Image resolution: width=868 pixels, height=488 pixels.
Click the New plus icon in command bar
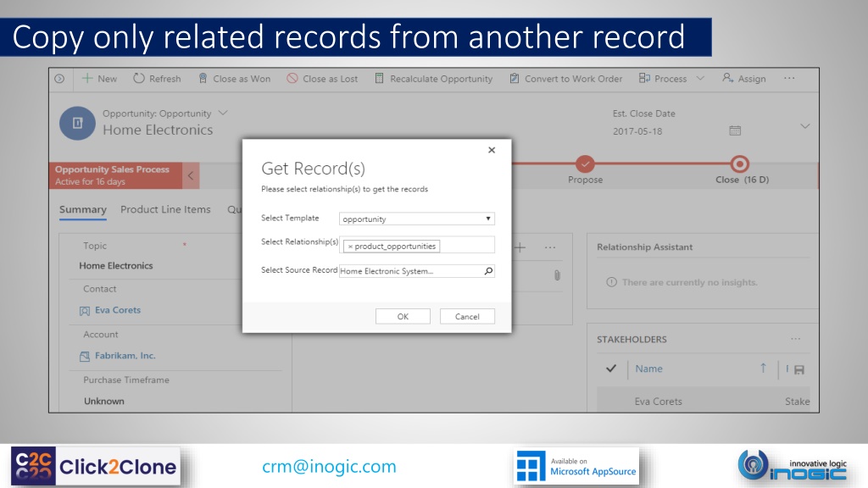coord(87,79)
